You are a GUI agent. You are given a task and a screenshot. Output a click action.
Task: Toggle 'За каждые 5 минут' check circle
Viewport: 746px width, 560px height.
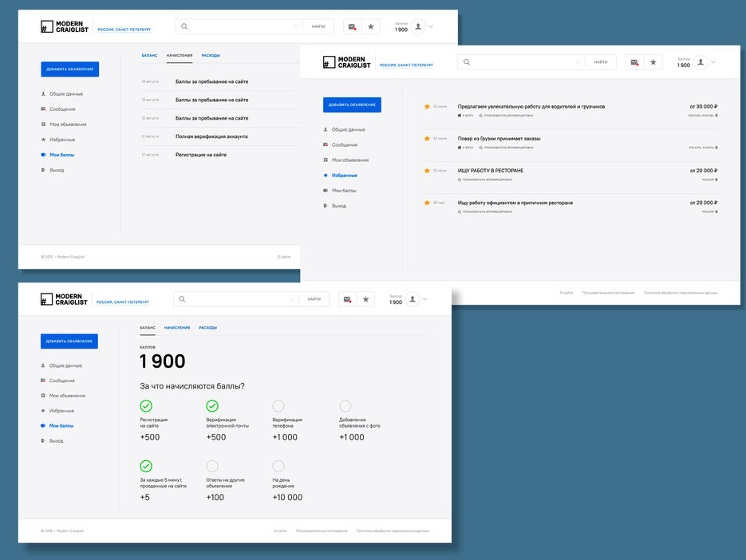(x=146, y=466)
